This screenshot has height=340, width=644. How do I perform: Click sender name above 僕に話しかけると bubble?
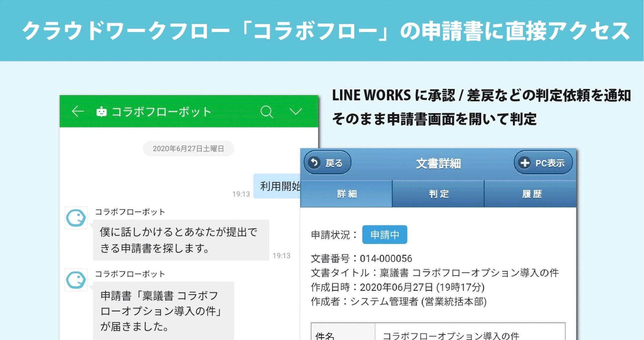pos(130,212)
